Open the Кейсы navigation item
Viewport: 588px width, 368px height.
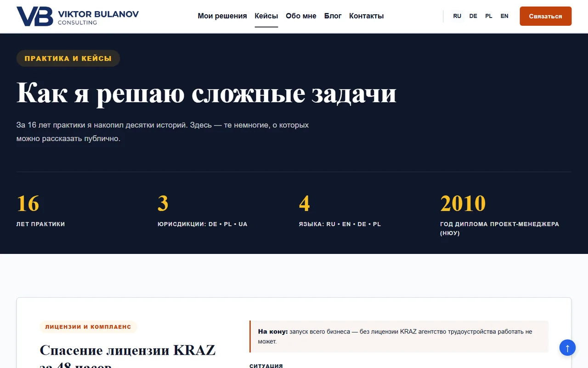(x=266, y=16)
